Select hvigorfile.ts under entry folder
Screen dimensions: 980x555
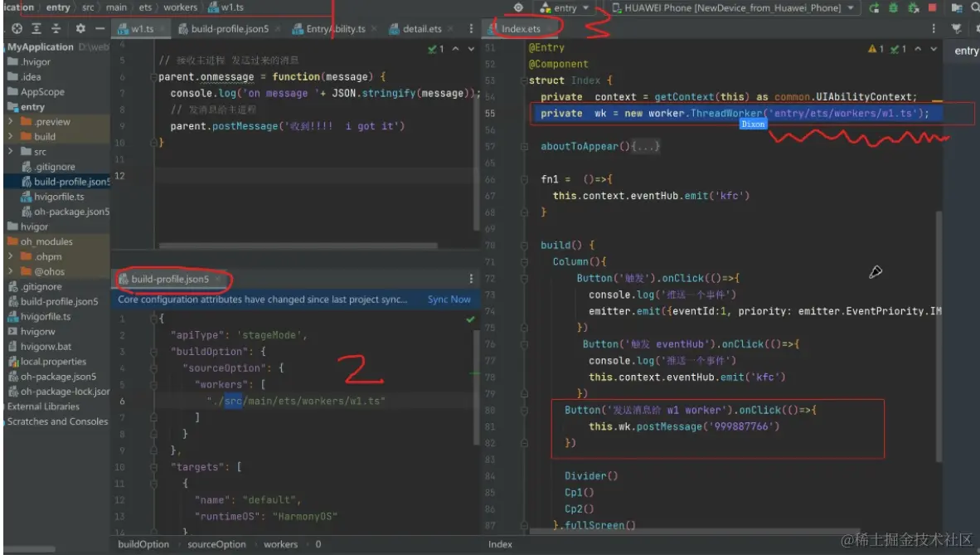52,197
